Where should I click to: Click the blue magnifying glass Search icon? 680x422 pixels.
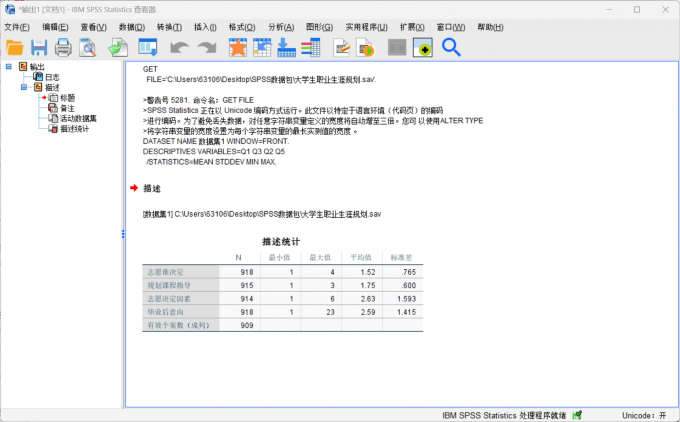451,47
